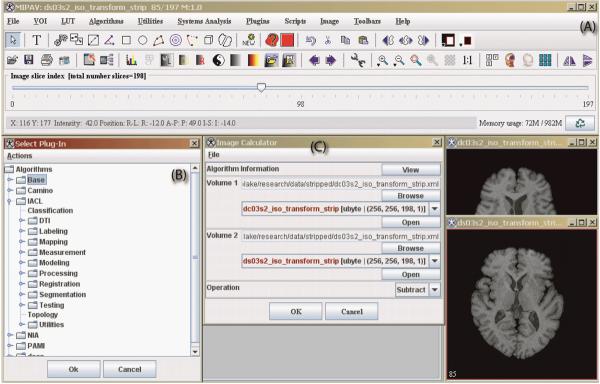Screen dimensions: 600x384
Task: Click the scissors cut VOI icon
Action: click(x=328, y=40)
